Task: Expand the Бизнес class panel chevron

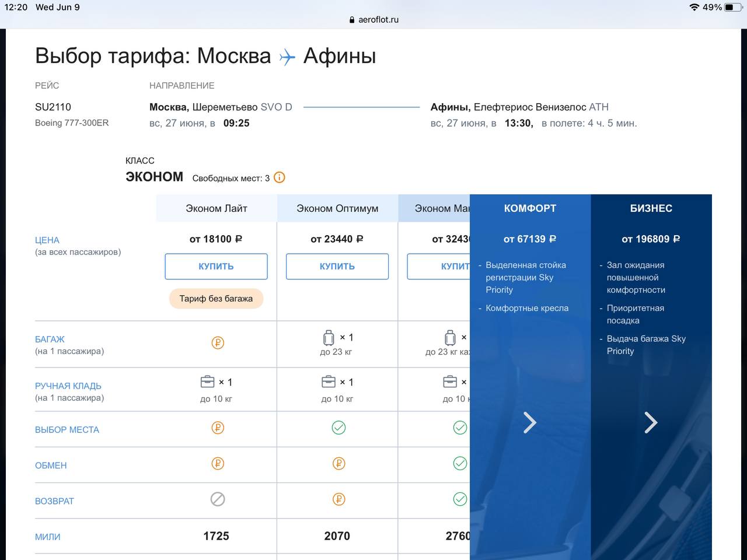Action: point(651,422)
